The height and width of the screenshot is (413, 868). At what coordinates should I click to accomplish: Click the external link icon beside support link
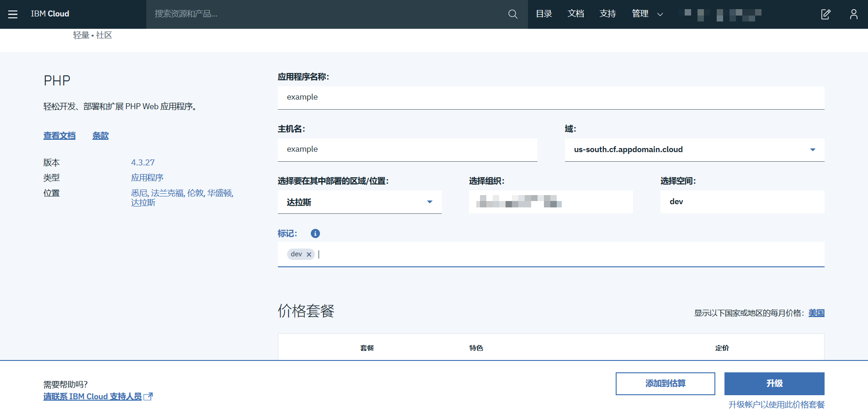click(148, 397)
